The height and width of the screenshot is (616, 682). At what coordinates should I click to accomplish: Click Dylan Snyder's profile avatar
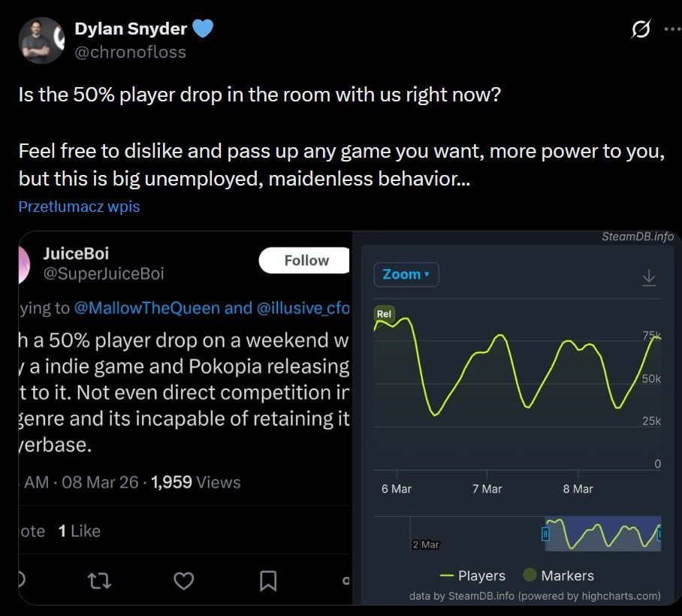click(x=41, y=40)
